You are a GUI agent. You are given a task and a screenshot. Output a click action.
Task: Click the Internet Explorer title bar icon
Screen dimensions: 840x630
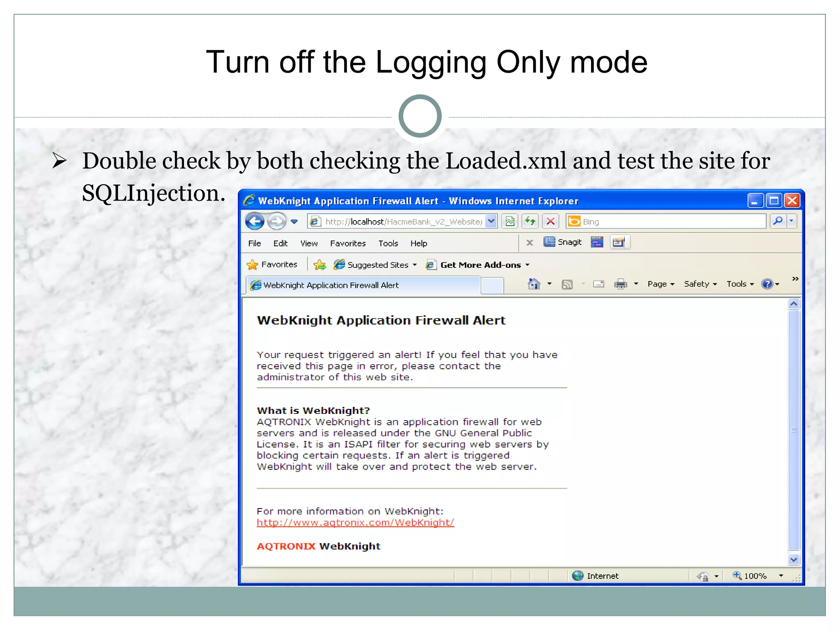click(x=249, y=201)
